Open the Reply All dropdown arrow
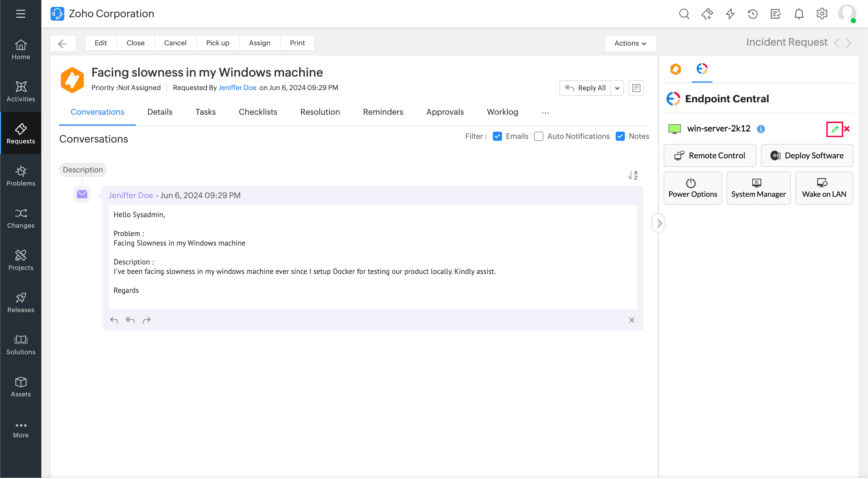This screenshot has width=868, height=479. click(x=617, y=88)
